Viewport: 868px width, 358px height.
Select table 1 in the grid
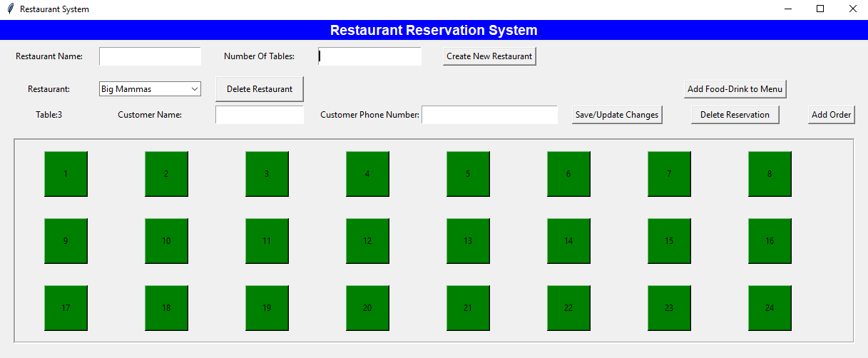pos(66,173)
